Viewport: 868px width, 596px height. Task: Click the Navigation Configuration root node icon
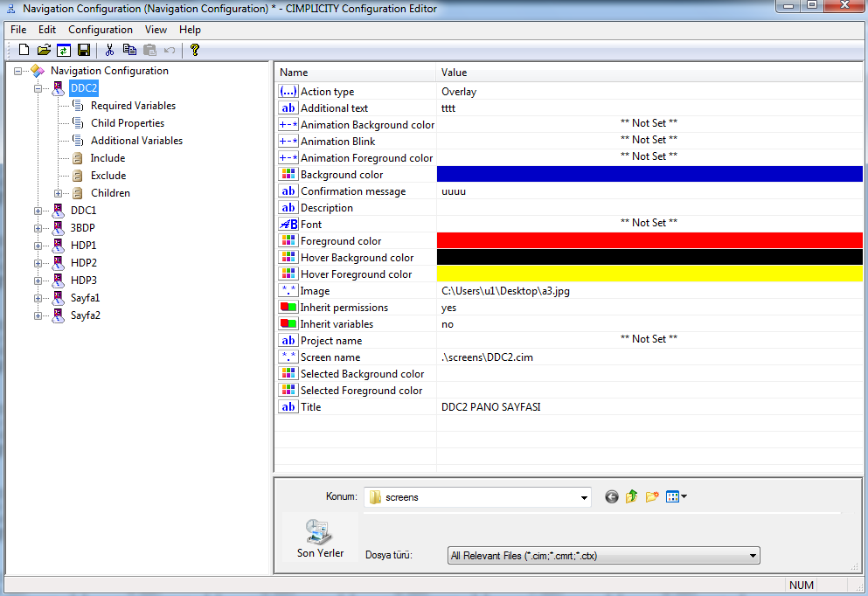pyautogui.click(x=38, y=71)
